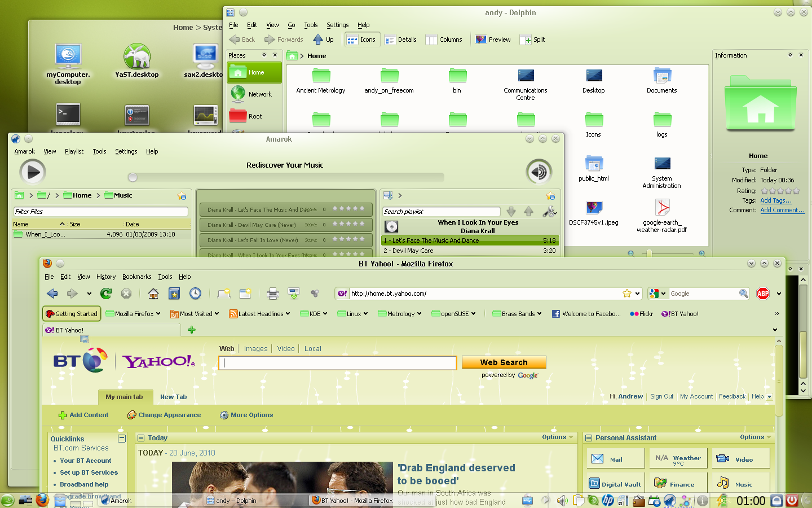Toggle Preview in Dolphin toolbar

click(x=493, y=40)
